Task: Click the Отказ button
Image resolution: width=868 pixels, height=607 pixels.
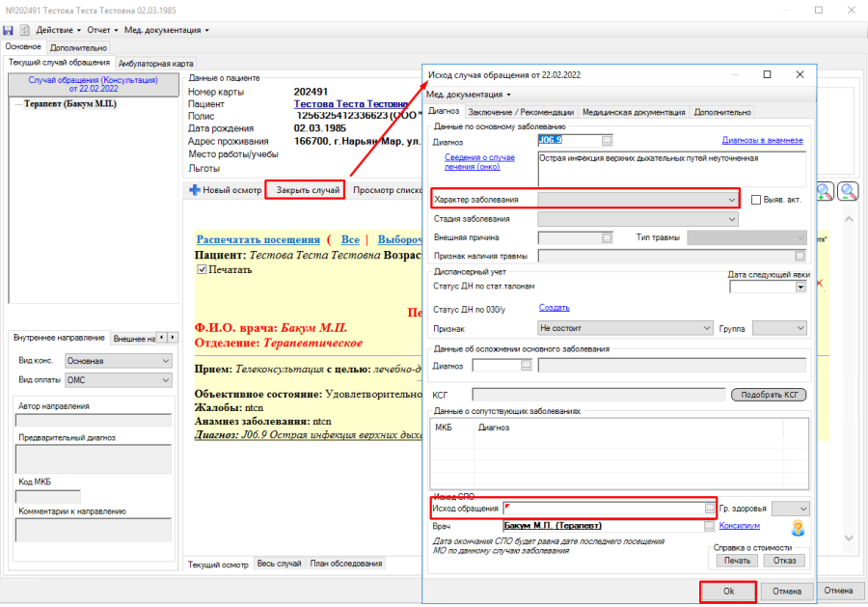Action: (x=784, y=561)
